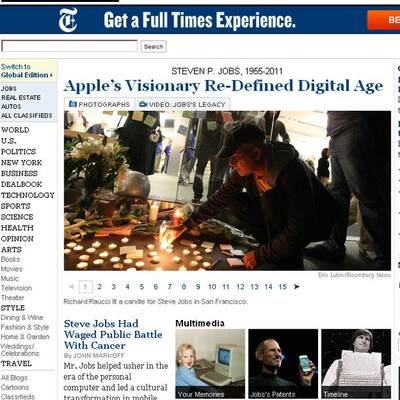Open the Your Memories multimedia thumbnail
The height and width of the screenshot is (400, 400).
point(210,364)
